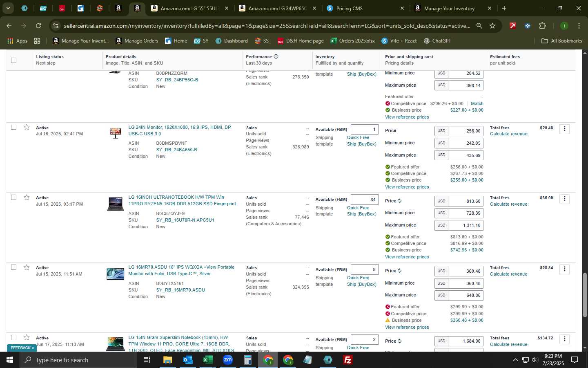Open the Performance info icon
588x368 pixels.
(x=276, y=56)
